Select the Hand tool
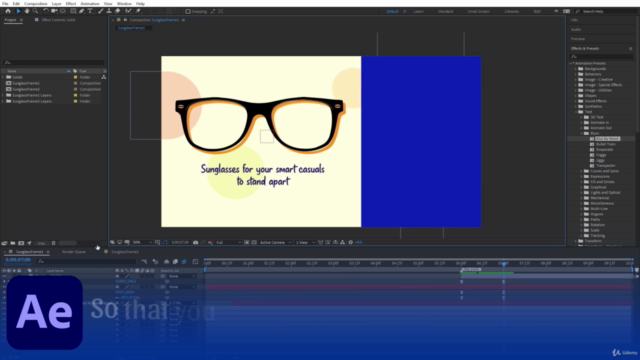The height and width of the screenshot is (360, 640). (27, 11)
